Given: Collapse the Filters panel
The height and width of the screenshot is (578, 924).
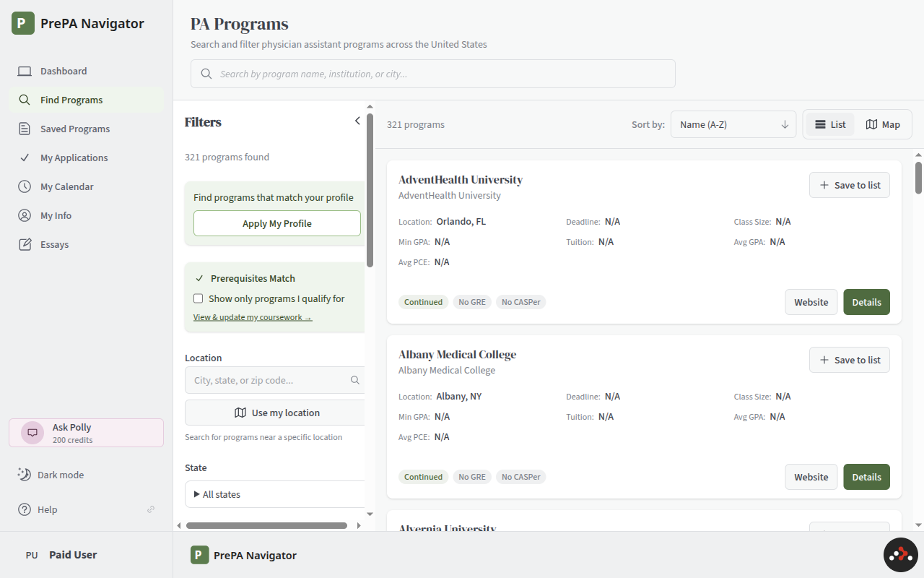Looking at the screenshot, I should tap(357, 121).
